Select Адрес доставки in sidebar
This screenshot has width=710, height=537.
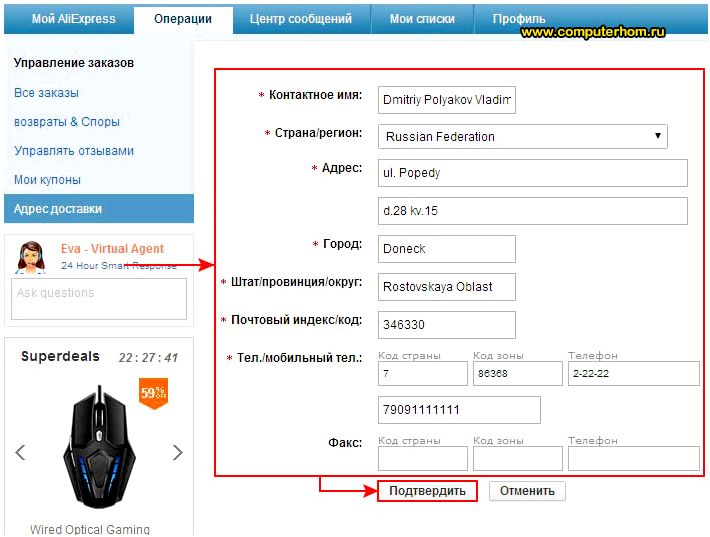pyautogui.click(x=99, y=209)
